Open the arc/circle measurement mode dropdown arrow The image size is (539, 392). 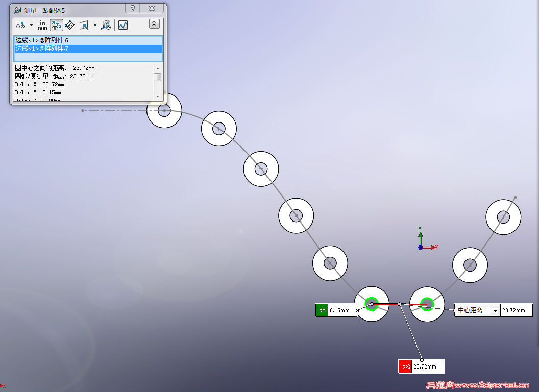(x=31, y=25)
